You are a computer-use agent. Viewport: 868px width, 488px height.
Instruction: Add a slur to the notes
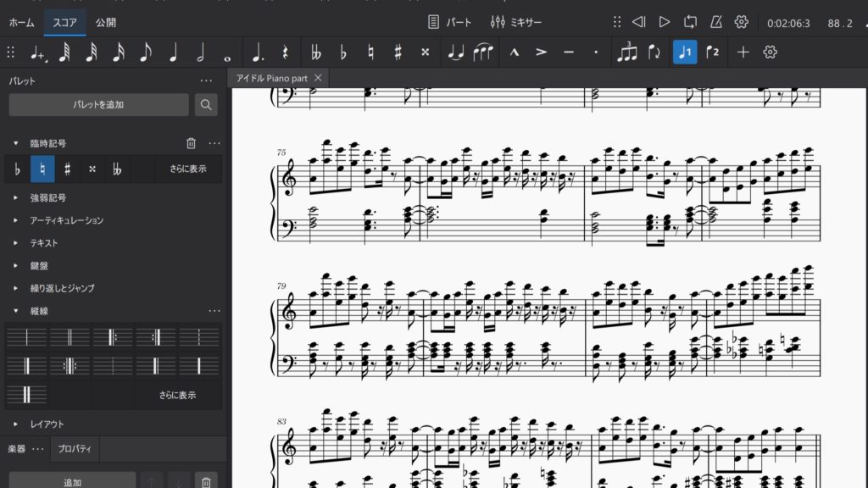coord(482,52)
